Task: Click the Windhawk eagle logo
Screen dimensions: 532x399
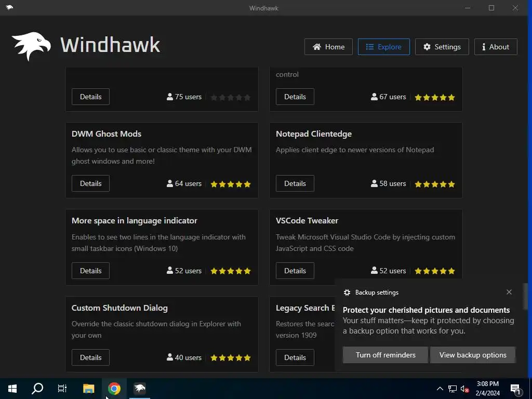Action: 31,46
